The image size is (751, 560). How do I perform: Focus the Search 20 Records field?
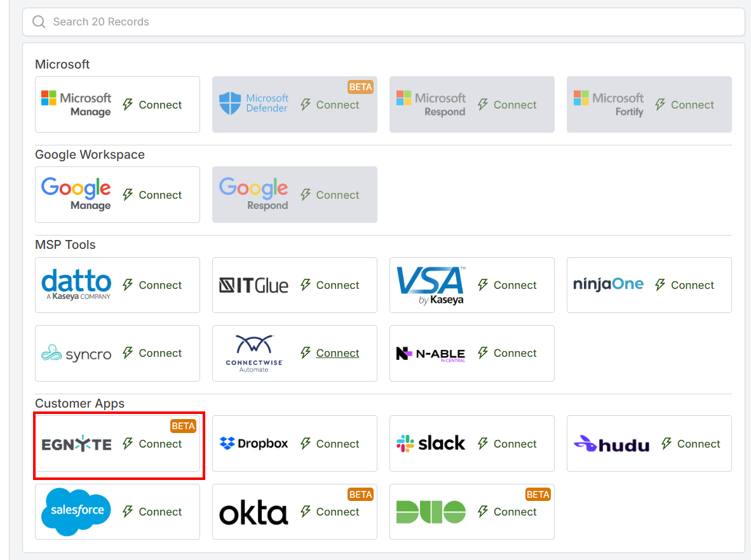click(383, 22)
